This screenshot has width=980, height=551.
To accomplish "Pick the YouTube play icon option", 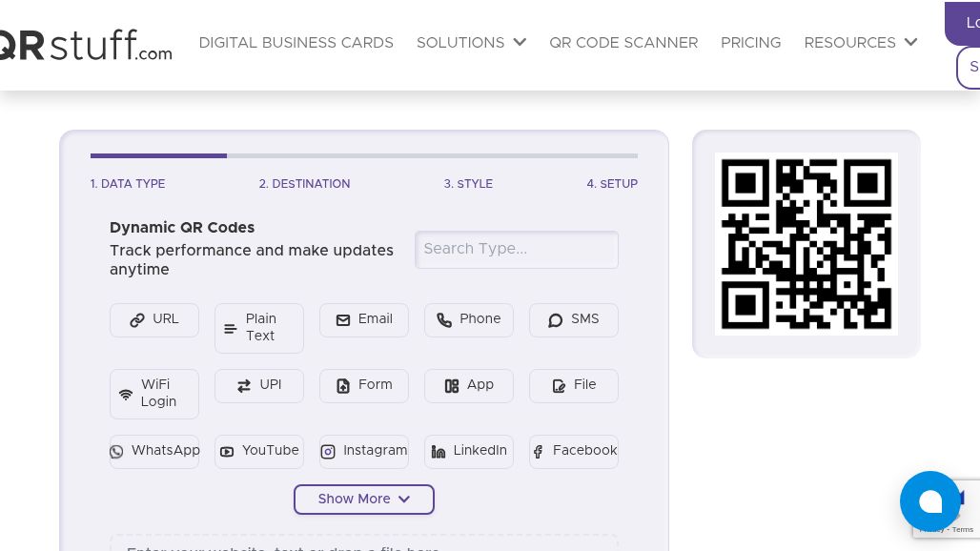I will (227, 452).
